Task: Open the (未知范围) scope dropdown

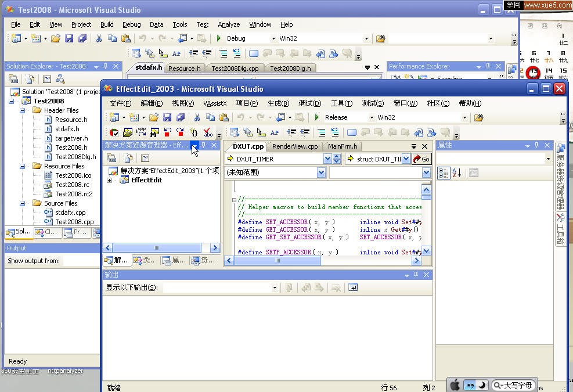Action: click(321, 172)
